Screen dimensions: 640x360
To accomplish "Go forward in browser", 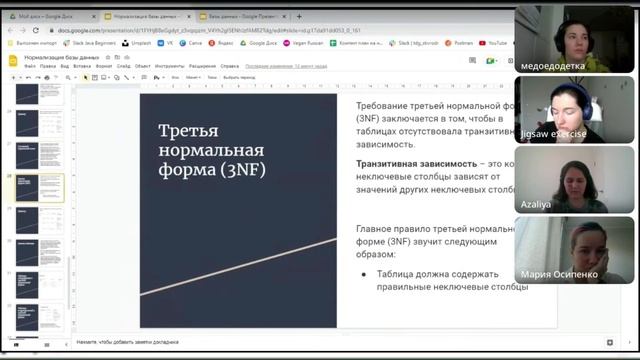I will click(x=23, y=30).
